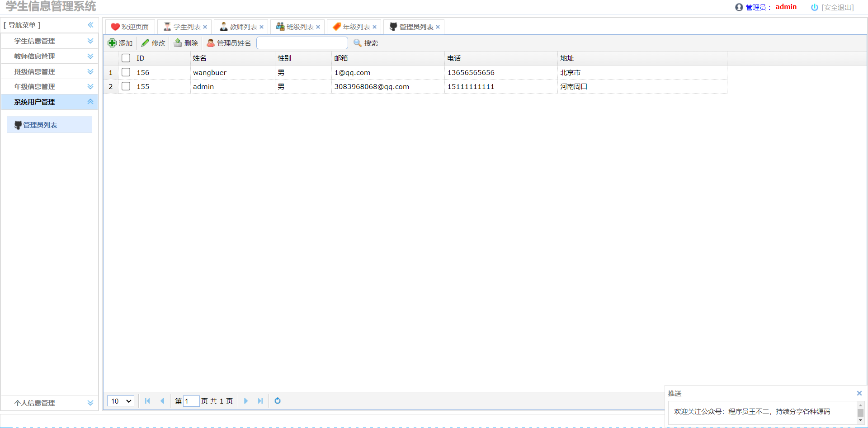Open the page size dropdown showing 10
The width and height of the screenshot is (868, 428).
pyautogui.click(x=120, y=401)
